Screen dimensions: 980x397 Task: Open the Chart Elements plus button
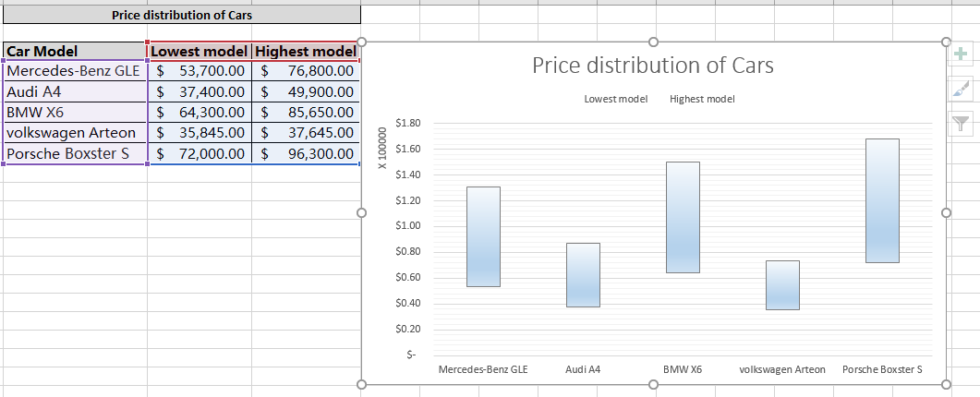(x=960, y=54)
